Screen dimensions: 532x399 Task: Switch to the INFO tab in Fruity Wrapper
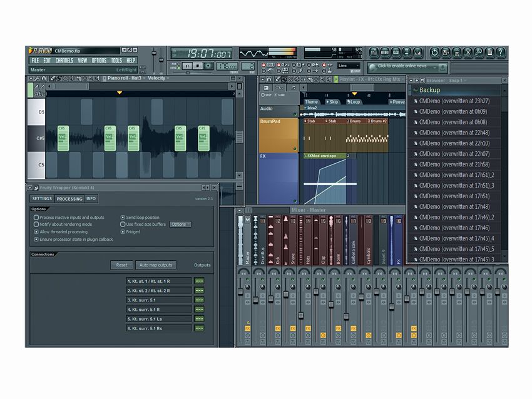(91, 199)
